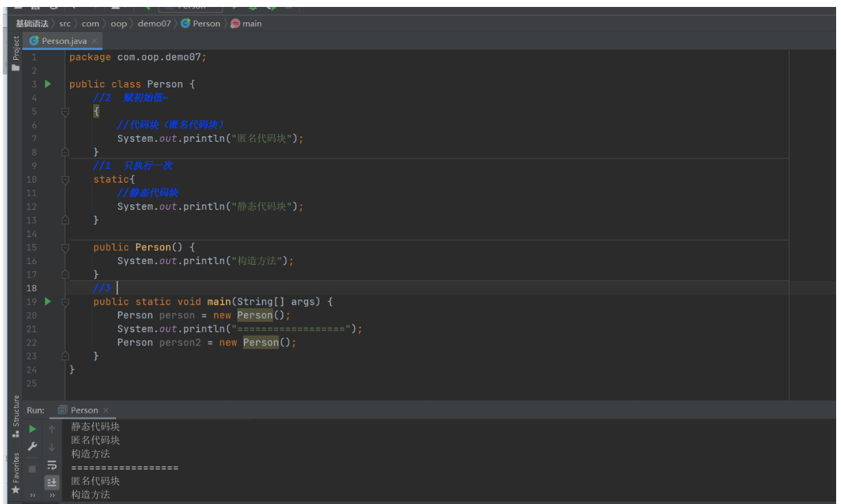Close the Person tab in the Run panel
This screenshot has height=504, width=841.
tap(106, 410)
